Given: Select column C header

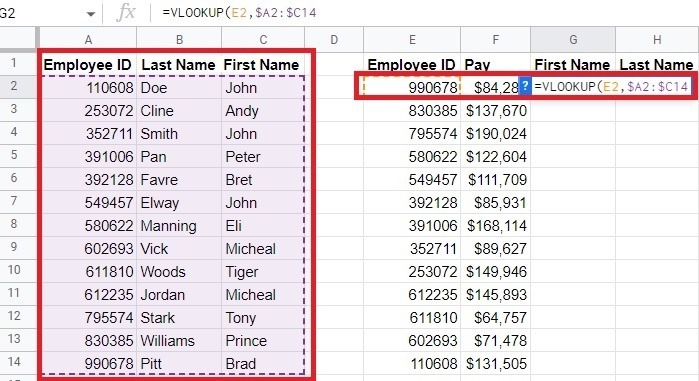Looking at the screenshot, I should click(263, 40).
